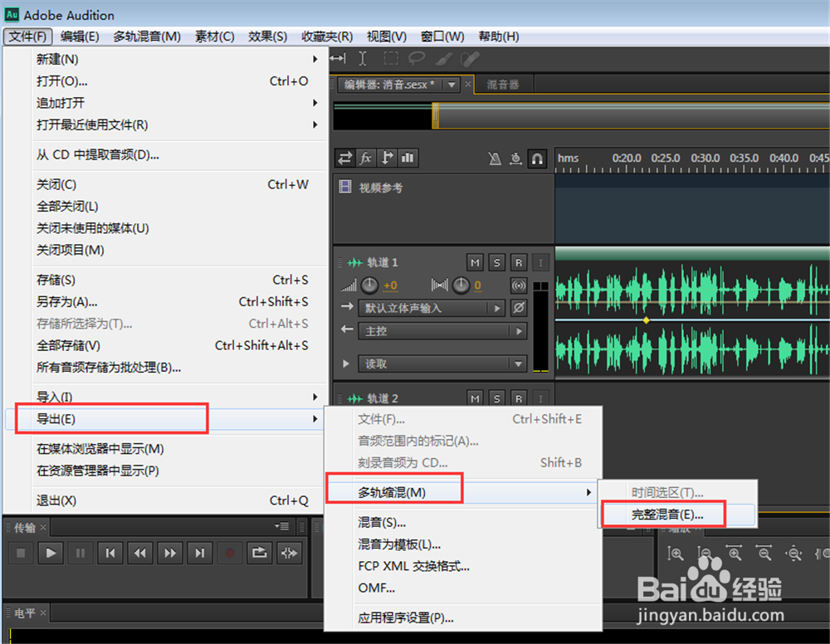Select 完整混音(E)... option
Image resolution: width=830 pixels, height=644 pixels.
(x=678, y=515)
